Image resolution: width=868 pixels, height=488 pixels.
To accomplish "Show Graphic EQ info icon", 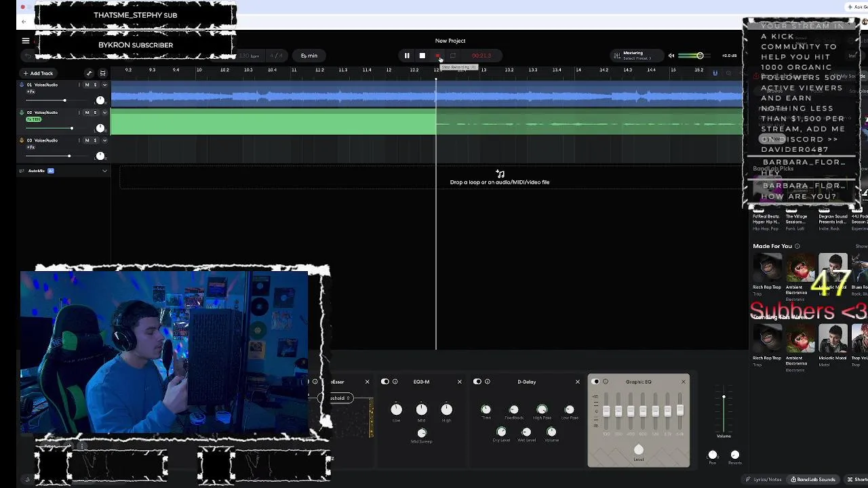I will click(606, 382).
